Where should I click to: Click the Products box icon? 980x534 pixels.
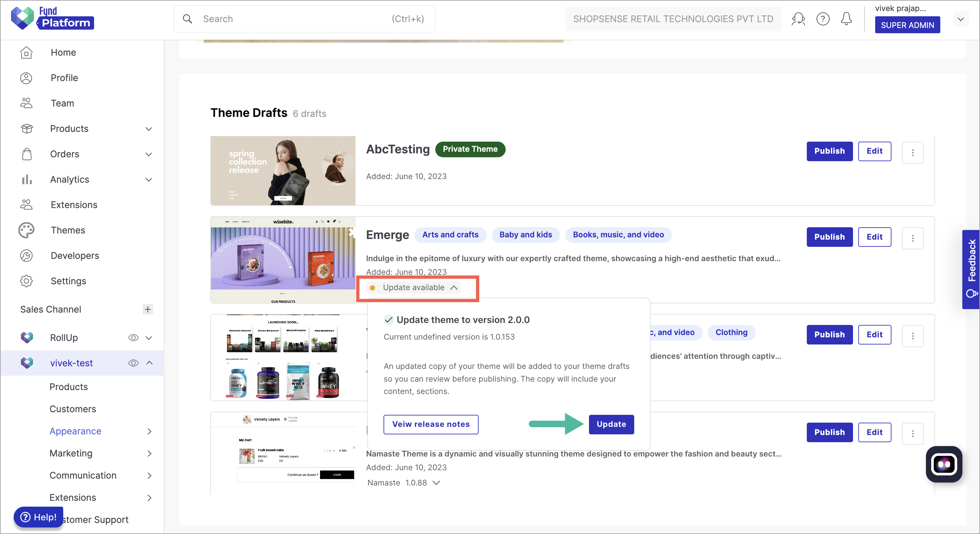point(27,129)
